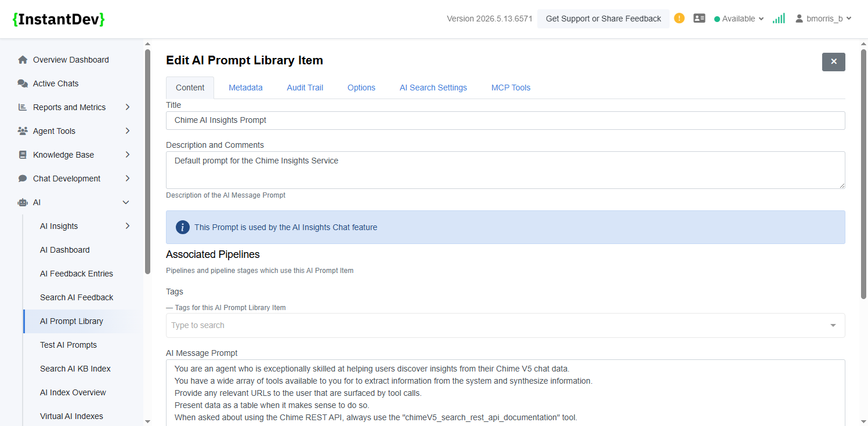
Task: Click the robot icon for AI menu
Action: [x=23, y=202]
